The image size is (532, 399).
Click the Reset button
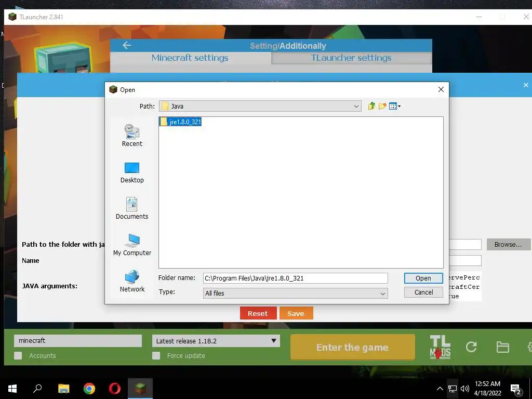(x=258, y=313)
